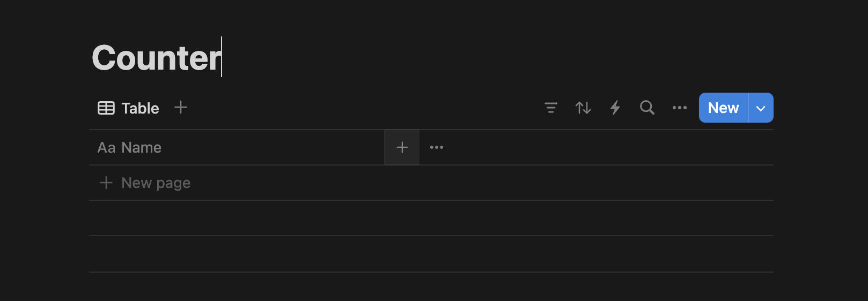Viewport: 868px width, 301px height.
Task: Click the plus icon beside New page
Action: [106, 183]
